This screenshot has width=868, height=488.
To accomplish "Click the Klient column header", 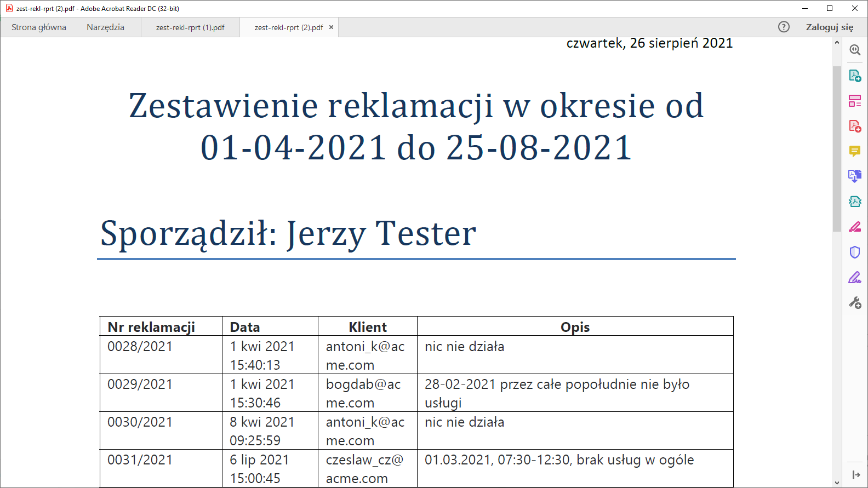I will [368, 327].
